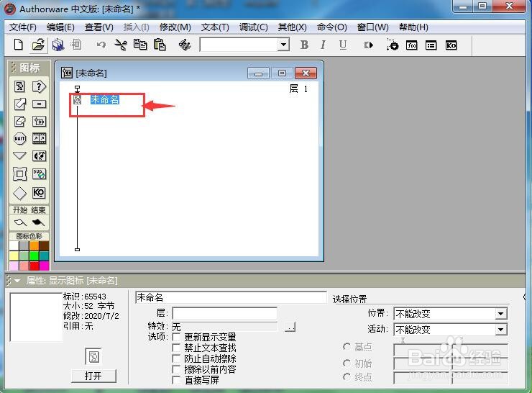Click the Open file toolbar icon
The width and height of the screenshot is (532, 393).
tap(38, 45)
